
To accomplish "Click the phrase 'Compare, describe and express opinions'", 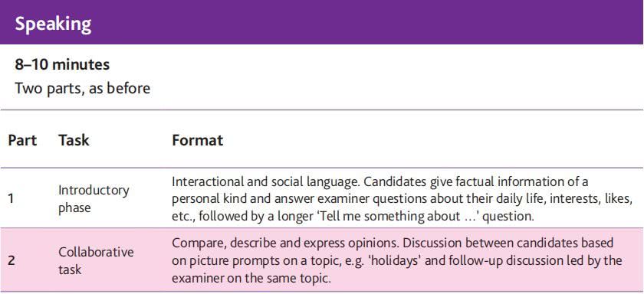I will [282, 243].
